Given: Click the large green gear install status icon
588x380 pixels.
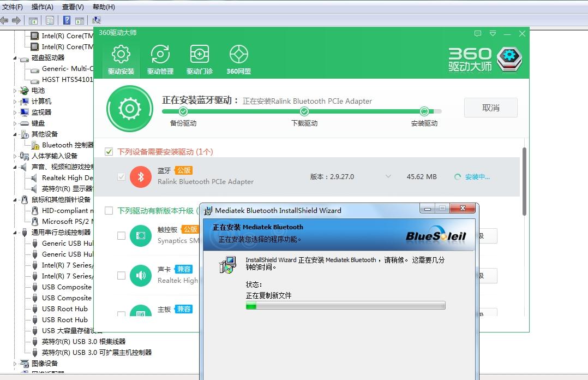Looking at the screenshot, I should [130, 109].
